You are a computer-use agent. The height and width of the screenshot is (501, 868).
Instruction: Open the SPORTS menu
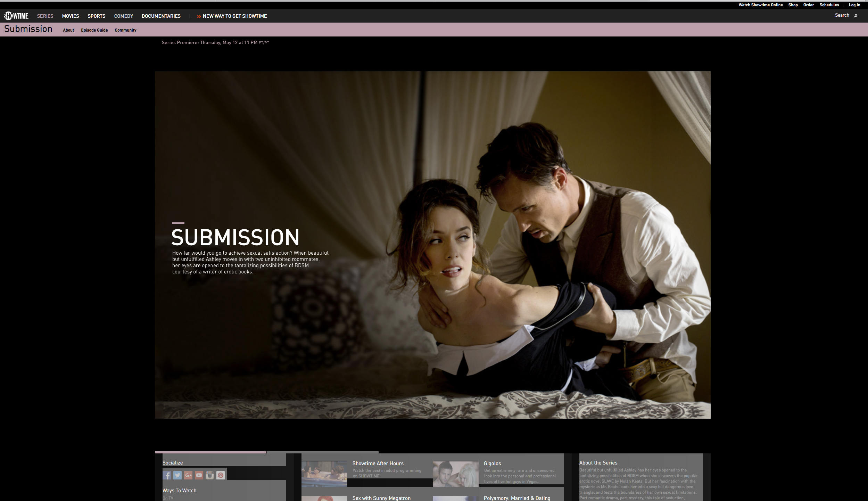click(x=97, y=16)
